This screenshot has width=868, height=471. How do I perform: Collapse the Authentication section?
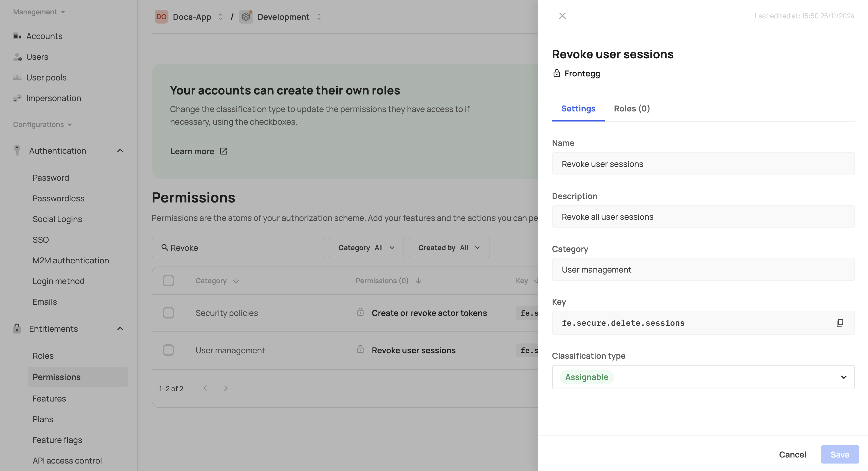coord(120,150)
